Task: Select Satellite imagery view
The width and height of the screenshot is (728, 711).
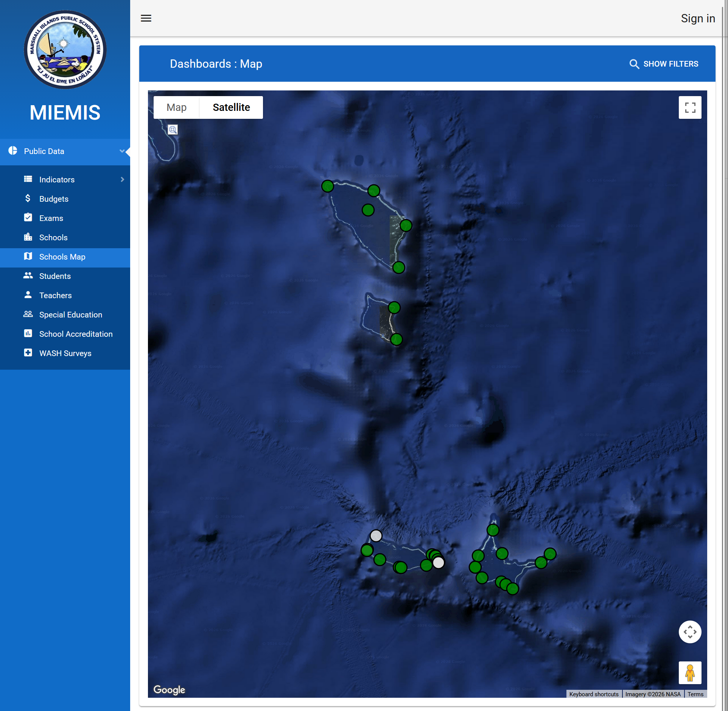Action: tap(231, 107)
